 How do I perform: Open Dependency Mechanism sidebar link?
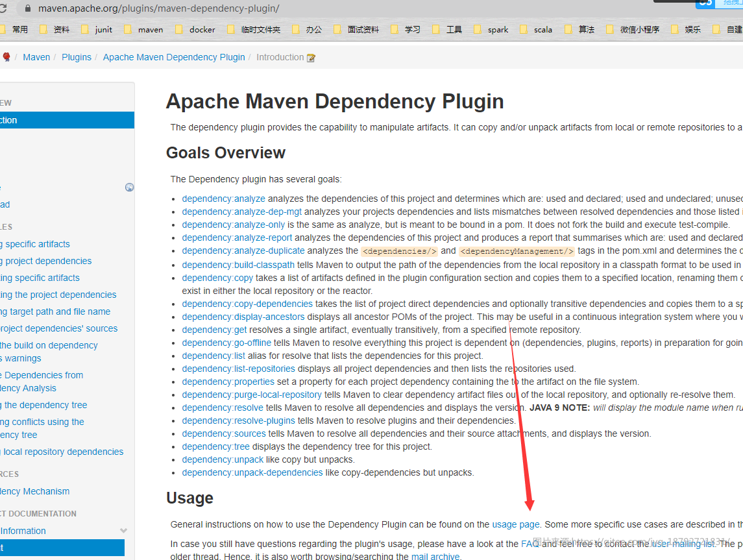34,491
